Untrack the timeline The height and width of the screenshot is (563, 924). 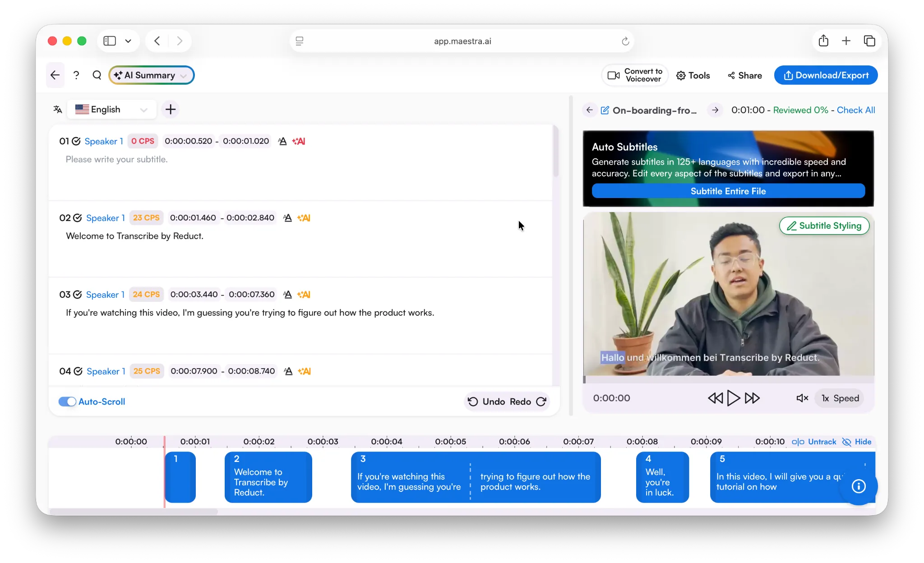[814, 442]
